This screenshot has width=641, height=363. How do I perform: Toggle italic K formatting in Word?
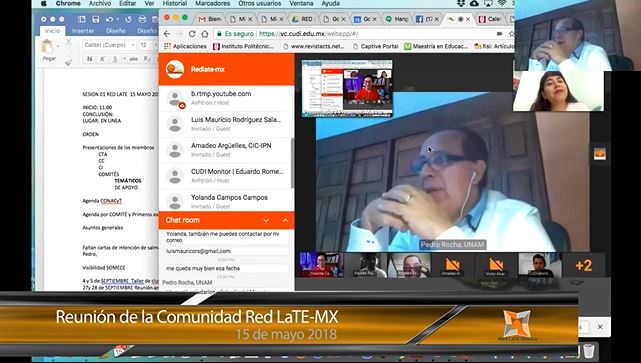point(102,59)
